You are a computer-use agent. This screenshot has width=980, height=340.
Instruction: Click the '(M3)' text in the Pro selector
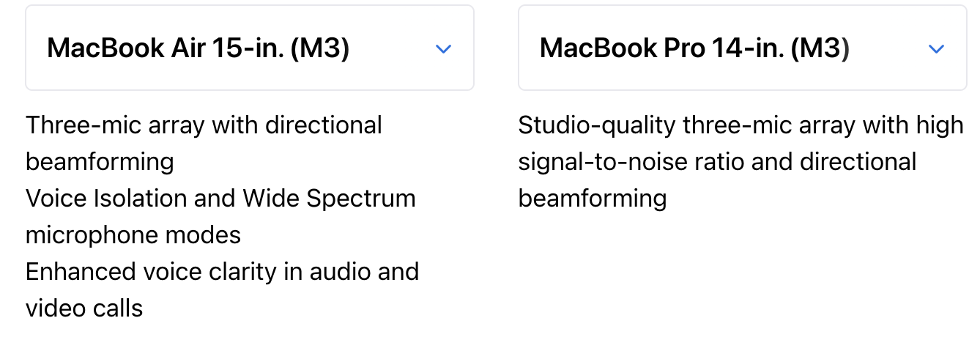820,49
